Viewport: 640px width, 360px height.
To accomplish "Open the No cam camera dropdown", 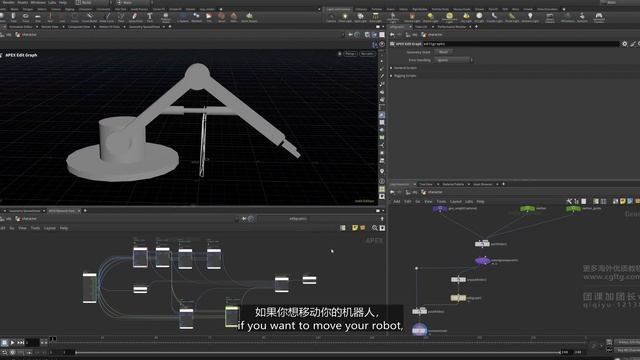I will (367, 53).
